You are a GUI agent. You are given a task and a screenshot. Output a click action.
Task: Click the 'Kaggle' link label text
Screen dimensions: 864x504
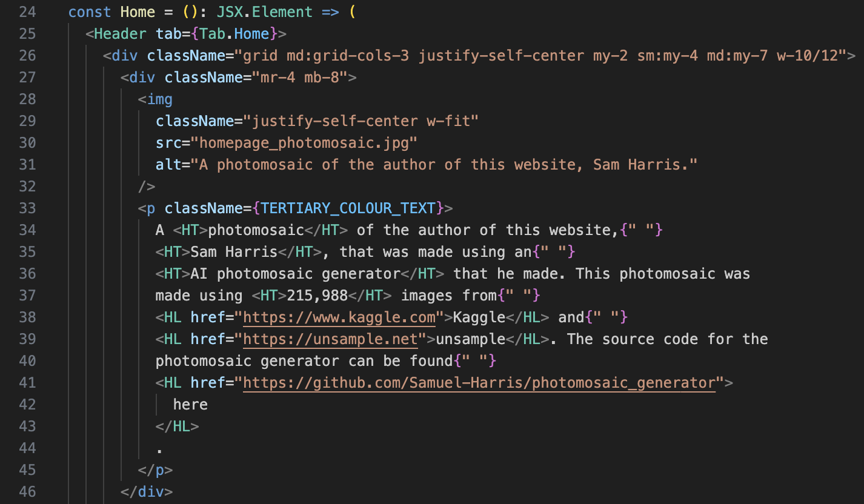[x=479, y=317]
